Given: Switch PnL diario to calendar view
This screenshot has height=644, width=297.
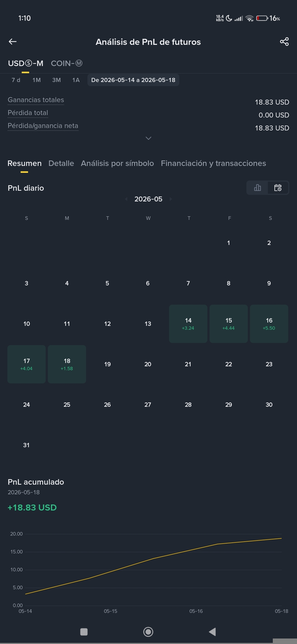Looking at the screenshot, I should pos(278,188).
